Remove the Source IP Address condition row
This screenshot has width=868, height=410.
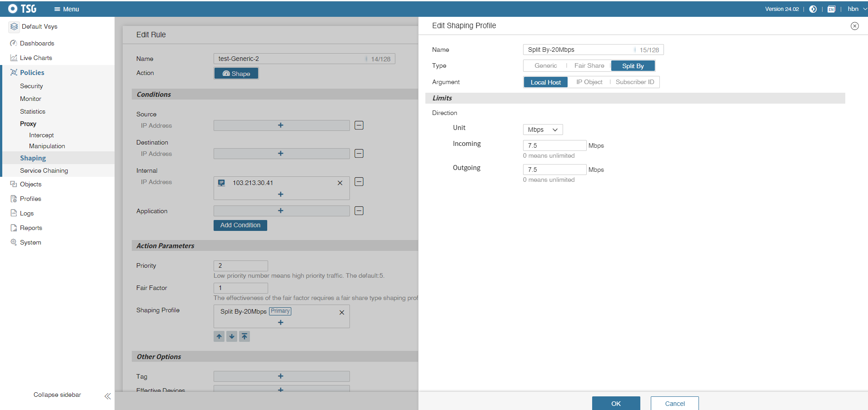359,125
